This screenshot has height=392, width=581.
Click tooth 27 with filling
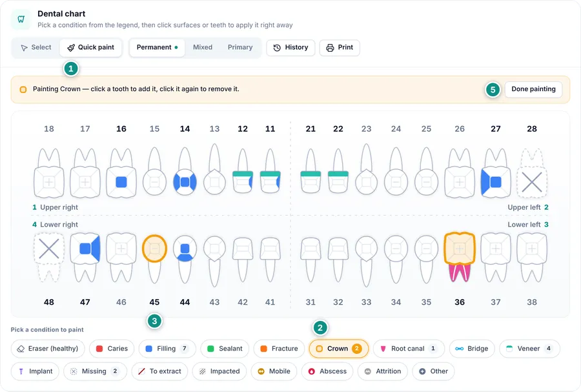click(495, 174)
